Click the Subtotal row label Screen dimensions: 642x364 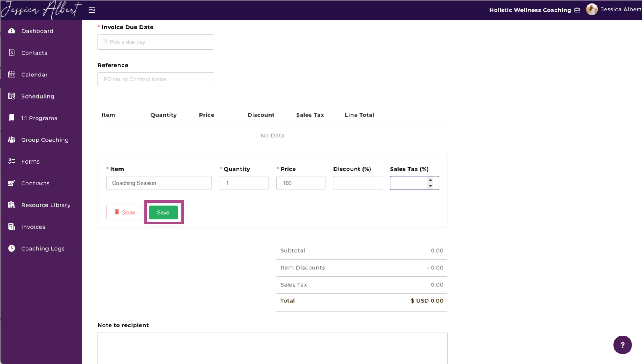[x=292, y=251]
